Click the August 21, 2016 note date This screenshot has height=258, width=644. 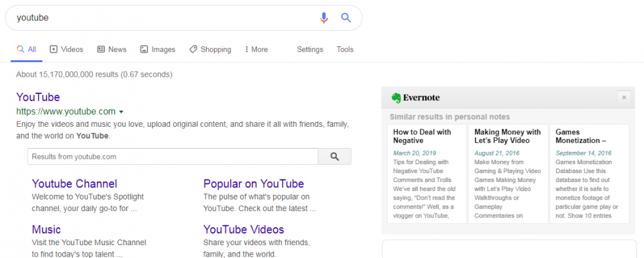(x=497, y=153)
